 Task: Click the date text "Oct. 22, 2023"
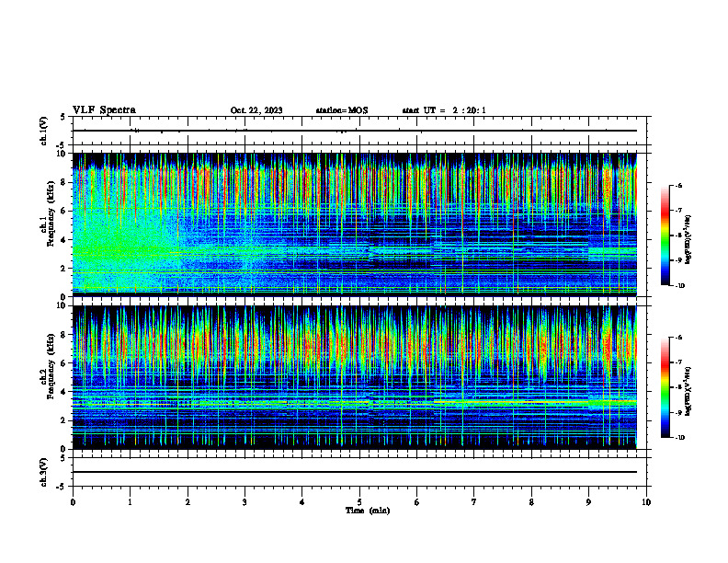(256, 110)
